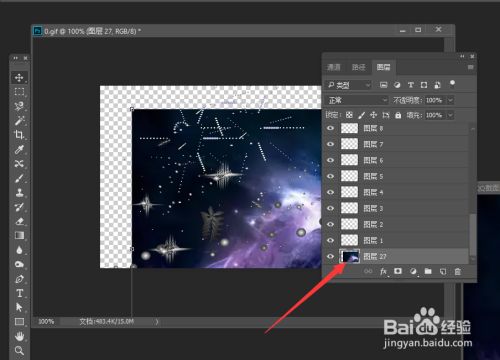The image size is (500, 360).
Task: Select the History Brush tool
Action: [x=19, y=207]
